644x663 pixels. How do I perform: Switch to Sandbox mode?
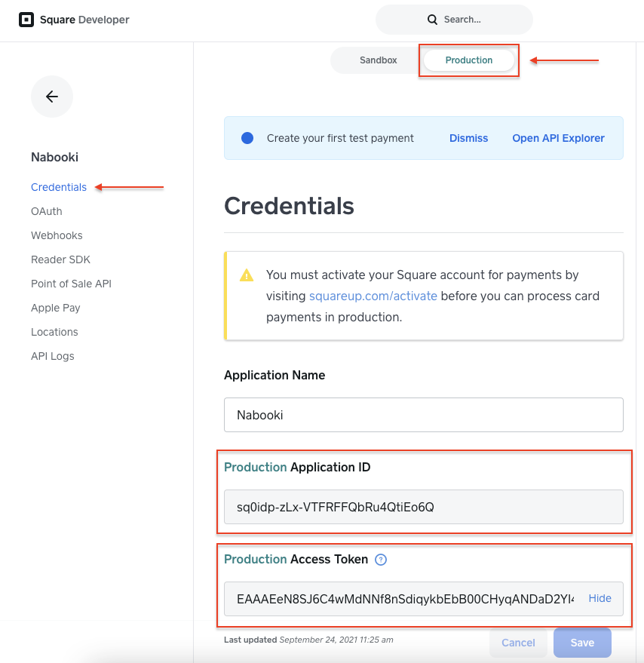(378, 60)
